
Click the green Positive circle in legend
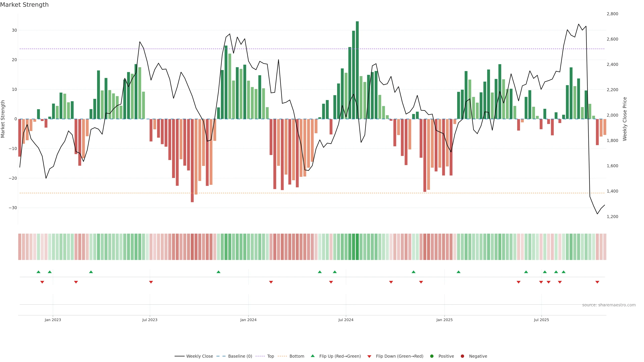tap(432, 356)
